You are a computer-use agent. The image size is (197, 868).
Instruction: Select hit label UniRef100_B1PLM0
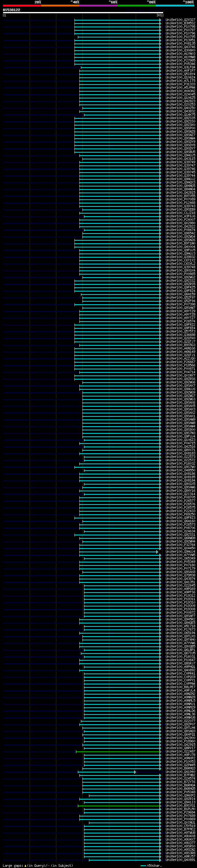(180, 809)
